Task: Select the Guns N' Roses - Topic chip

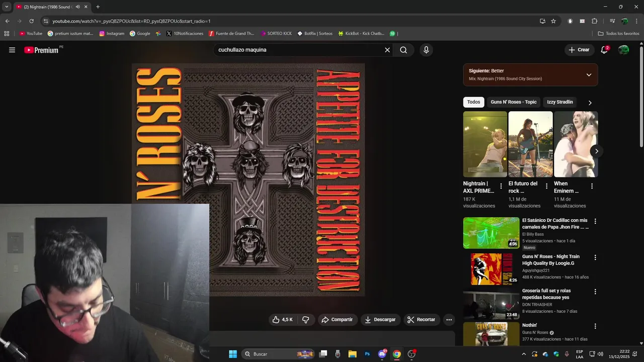Action: click(513, 102)
